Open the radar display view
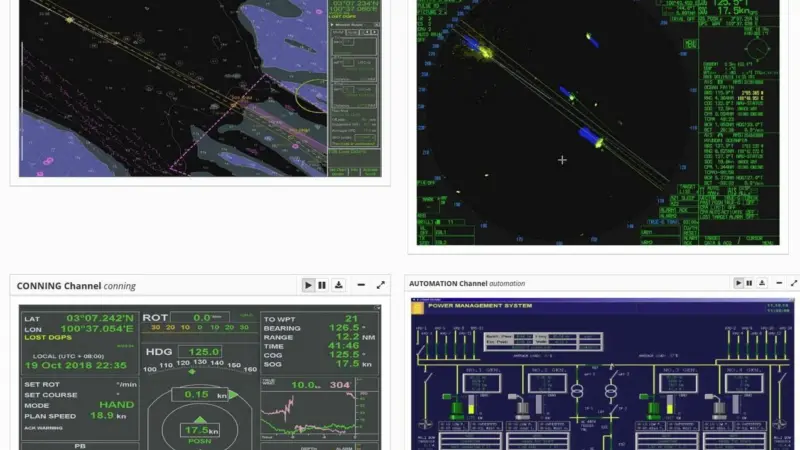This screenshot has height=450, width=800. pos(598,122)
